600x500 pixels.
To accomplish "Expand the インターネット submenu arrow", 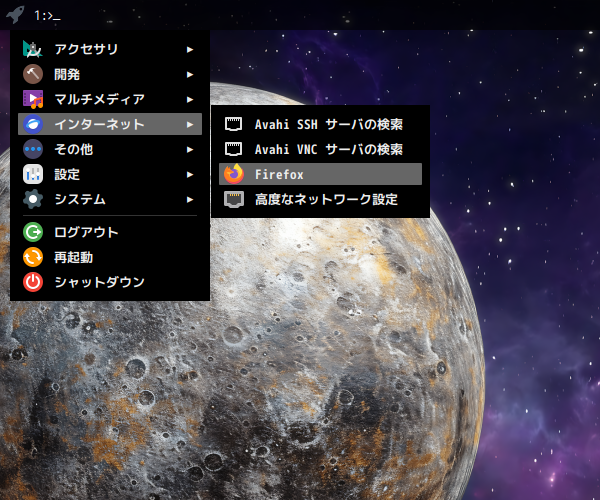I will click(190, 124).
